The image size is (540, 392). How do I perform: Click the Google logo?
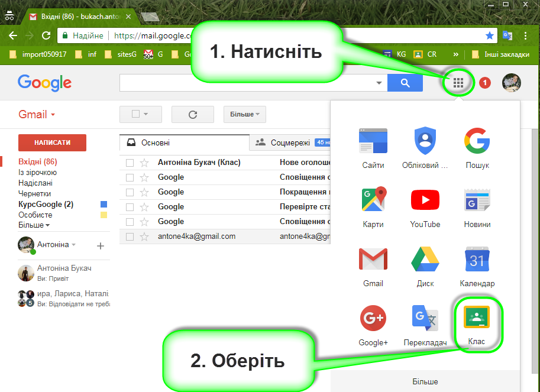click(x=44, y=83)
